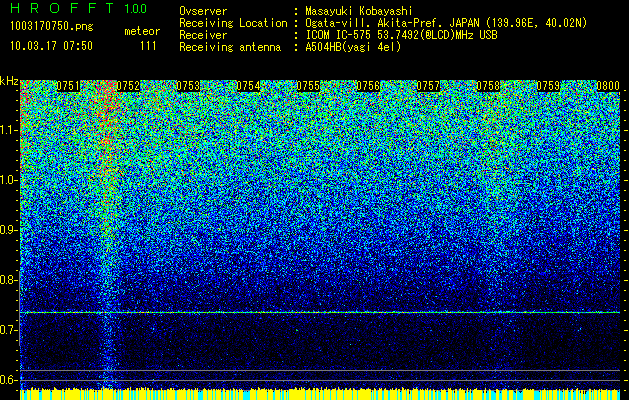Click the 0756 time marker
Viewport: 629px width, 400px height.
[368, 86]
